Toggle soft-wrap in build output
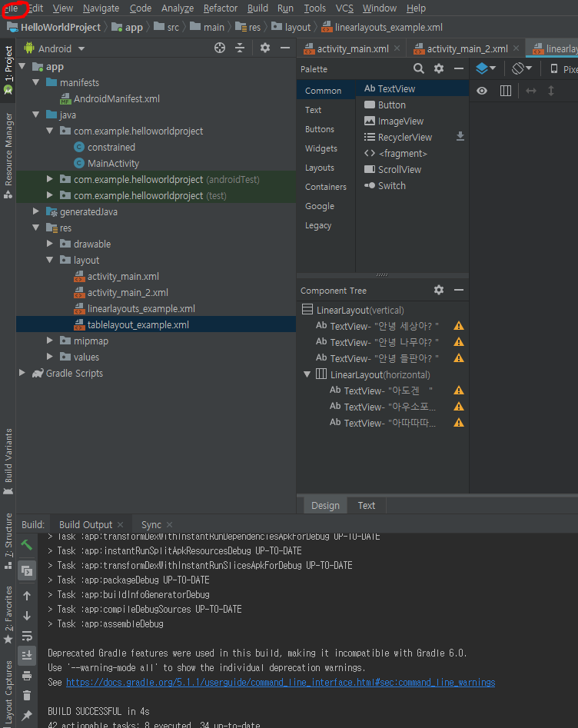This screenshot has height=728, width=578. pos(27,636)
